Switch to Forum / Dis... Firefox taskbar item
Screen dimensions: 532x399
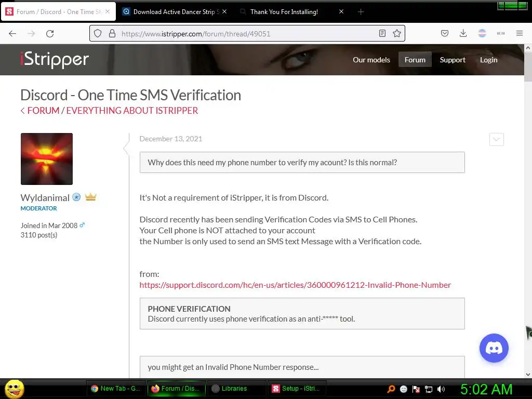click(177, 389)
